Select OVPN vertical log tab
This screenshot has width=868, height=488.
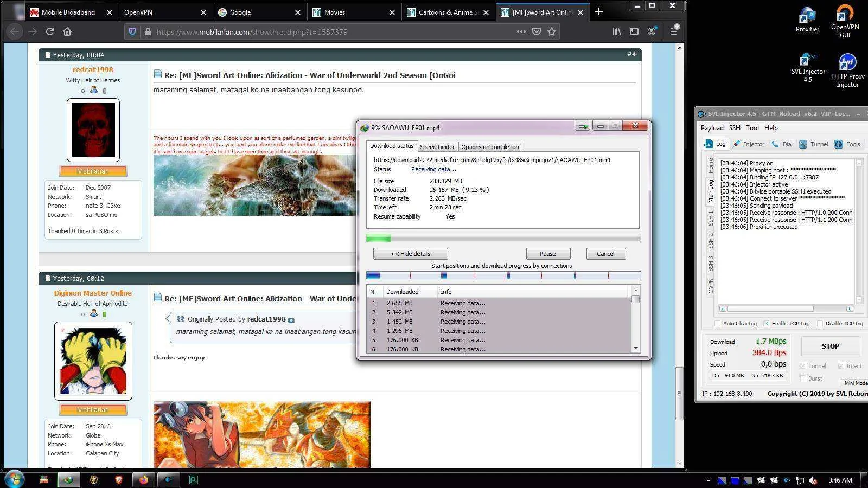click(x=710, y=286)
